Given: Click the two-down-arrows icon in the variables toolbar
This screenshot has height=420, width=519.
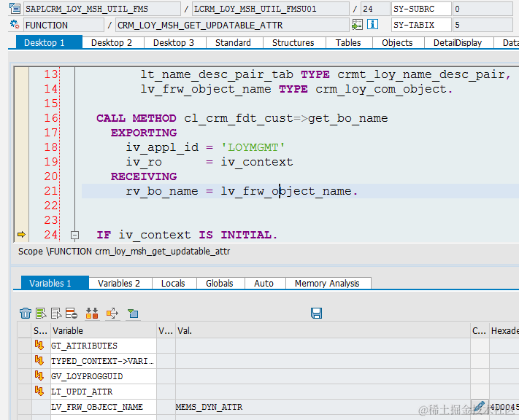Looking at the screenshot, I should point(92,313).
